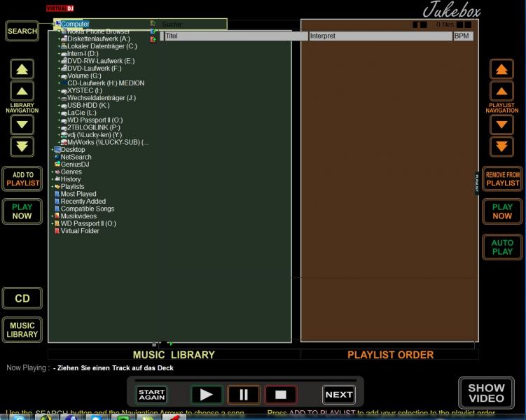
Task: Skip to next track with NEXT
Action: click(x=338, y=395)
